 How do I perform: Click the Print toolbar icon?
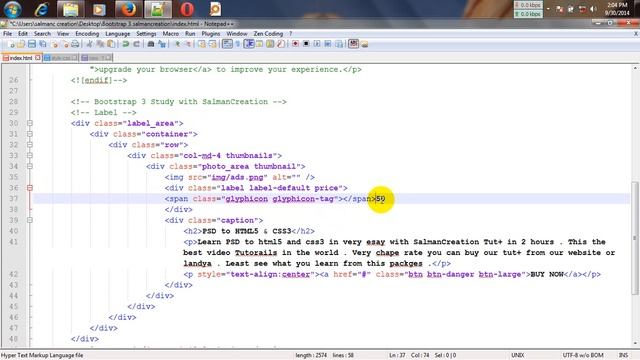tap(75, 44)
